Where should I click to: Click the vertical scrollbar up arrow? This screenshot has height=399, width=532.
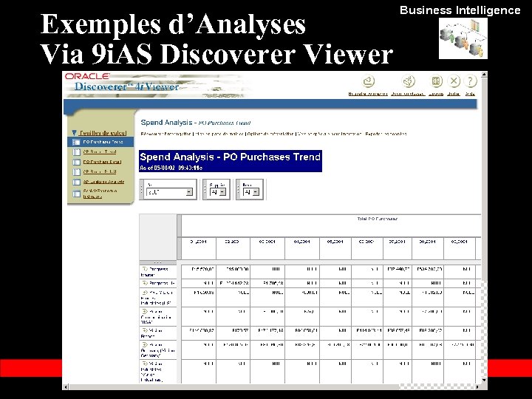(x=484, y=75)
